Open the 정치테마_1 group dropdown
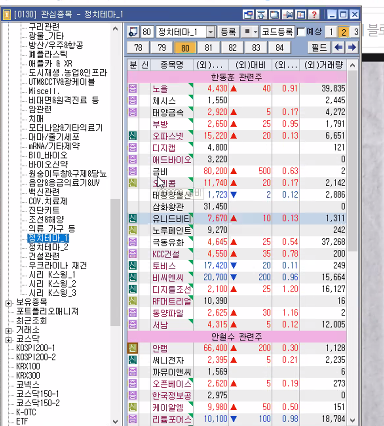This screenshot has width=384, height=426. (x=211, y=32)
